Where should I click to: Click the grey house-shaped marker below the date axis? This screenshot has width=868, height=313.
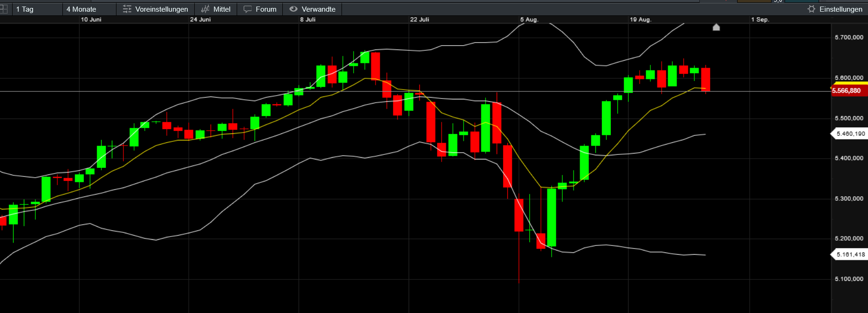pos(716,27)
